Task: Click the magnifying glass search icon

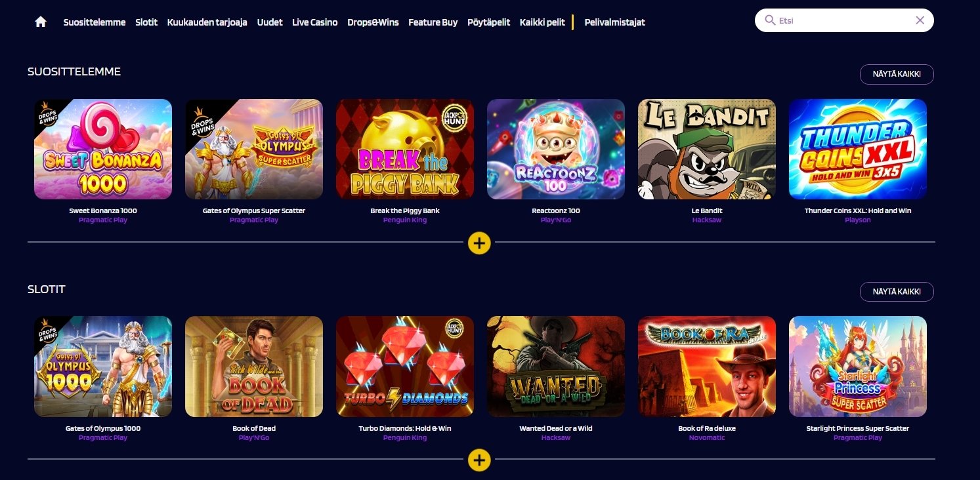Action: pyautogui.click(x=770, y=20)
